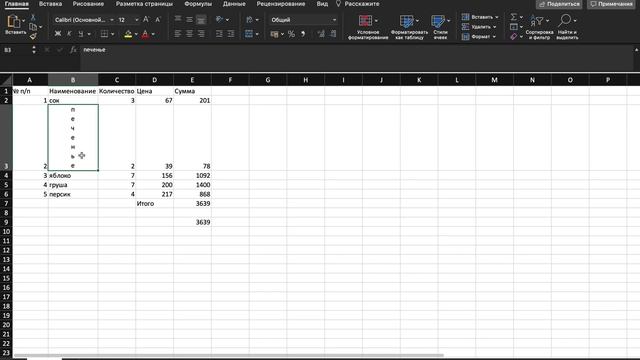Switch to the Данные tab

[x=234, y=4]
